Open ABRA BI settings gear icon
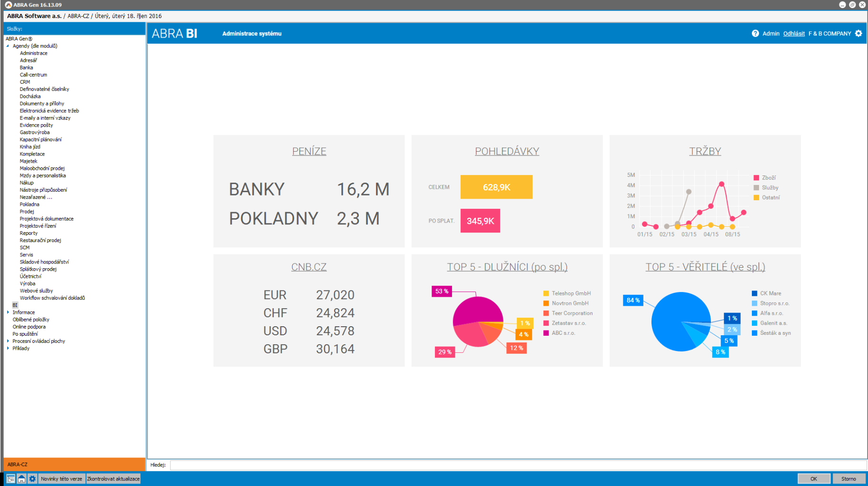 point(858,33)
